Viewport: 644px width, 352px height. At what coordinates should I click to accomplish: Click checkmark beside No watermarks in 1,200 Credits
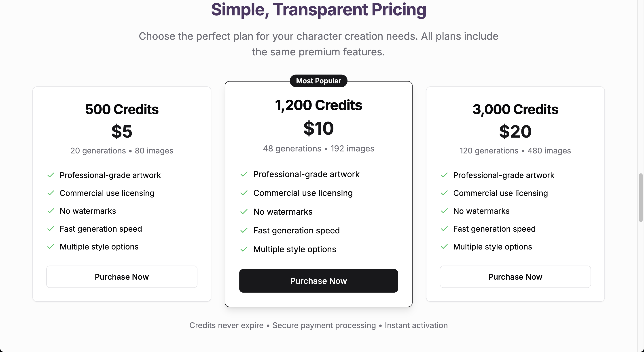pos(244,212)
